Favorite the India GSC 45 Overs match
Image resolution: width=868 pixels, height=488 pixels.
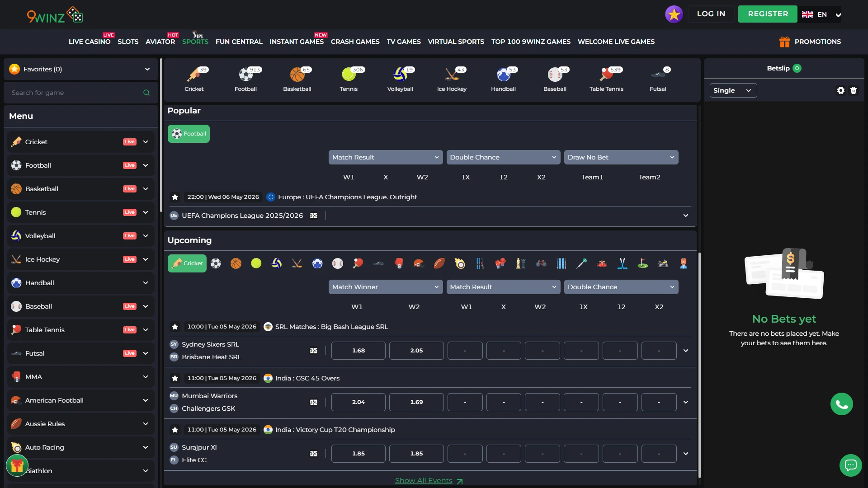pos(175,378)
